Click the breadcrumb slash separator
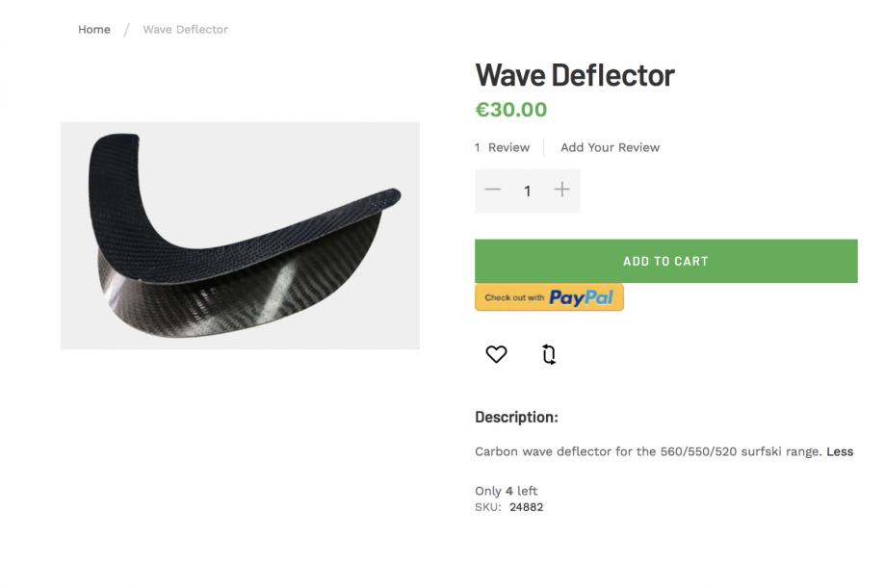885x588 pixels. (x=126, y=30)
